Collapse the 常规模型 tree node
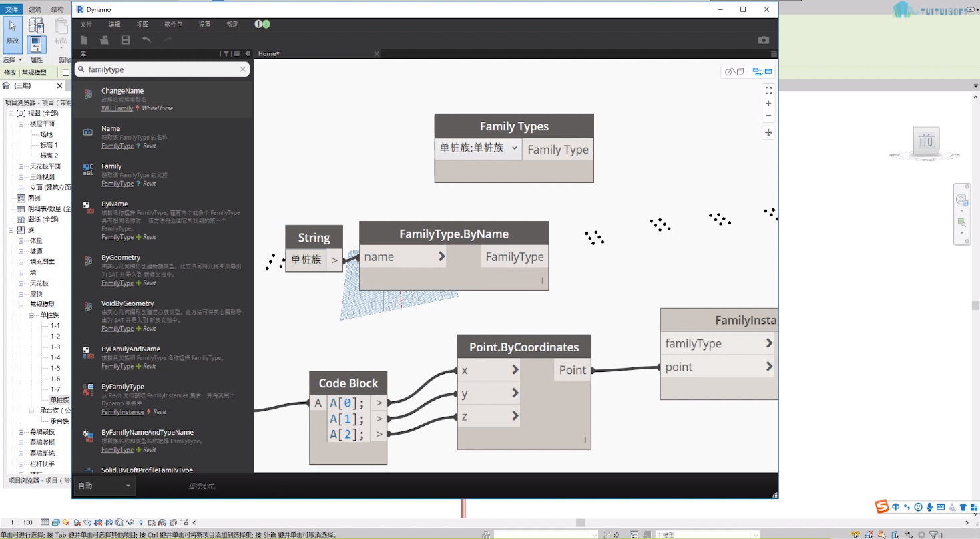 click(21, 305)
